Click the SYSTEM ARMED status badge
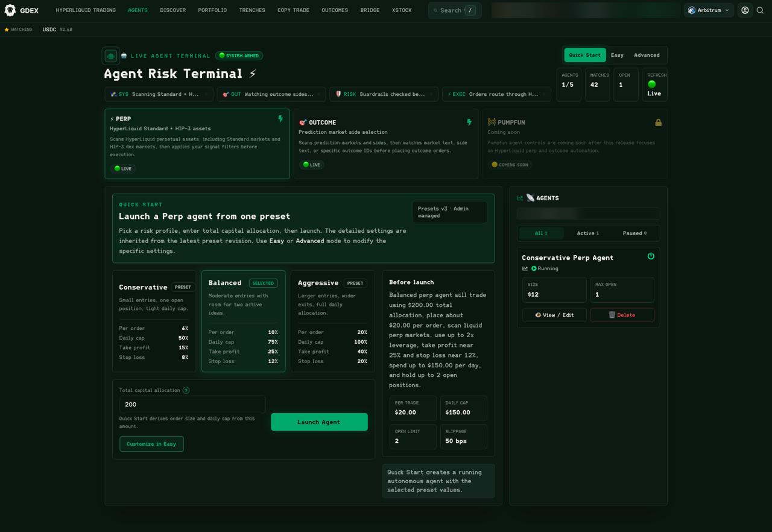Image resolution: width=772 pixels, height=532 pixels. click(239, 55)
